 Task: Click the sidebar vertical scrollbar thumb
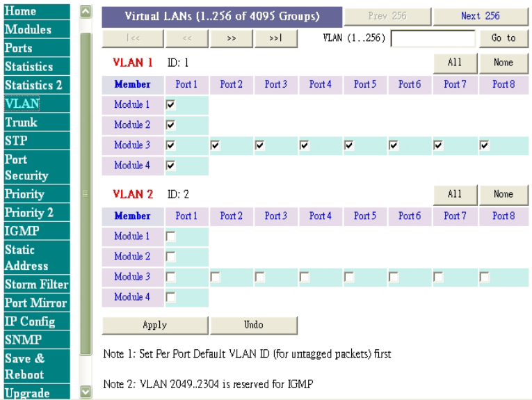tap(86, 194)
